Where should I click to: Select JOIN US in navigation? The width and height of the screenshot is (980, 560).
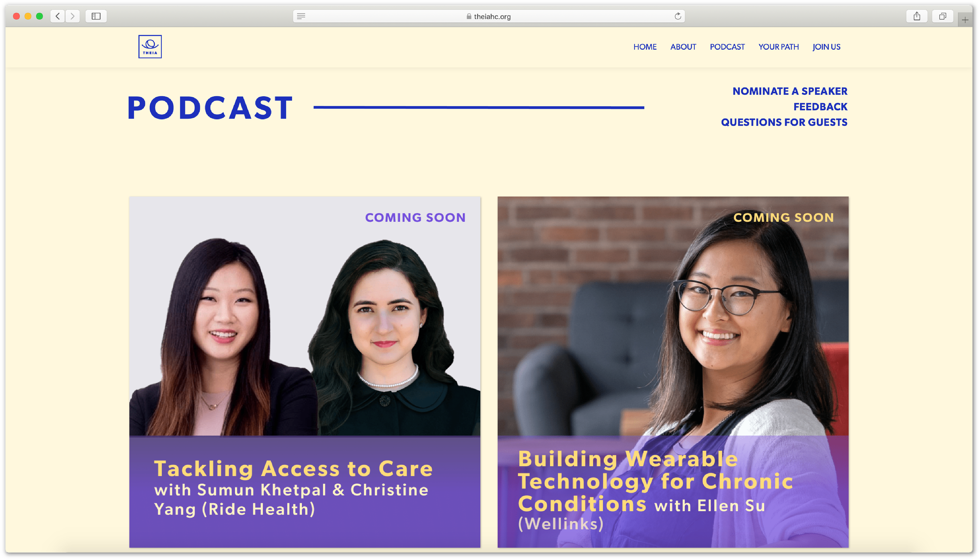pyautogui.click(x=827, y=47)
